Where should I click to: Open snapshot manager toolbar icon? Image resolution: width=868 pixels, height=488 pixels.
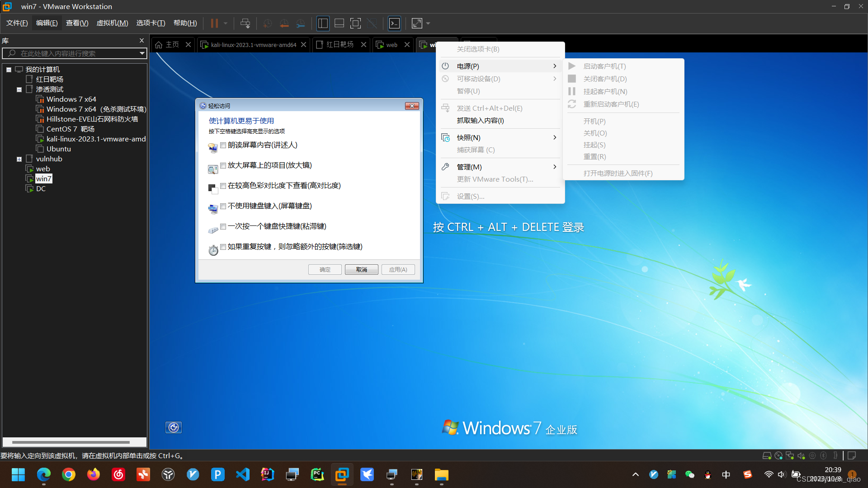[301, 23]
